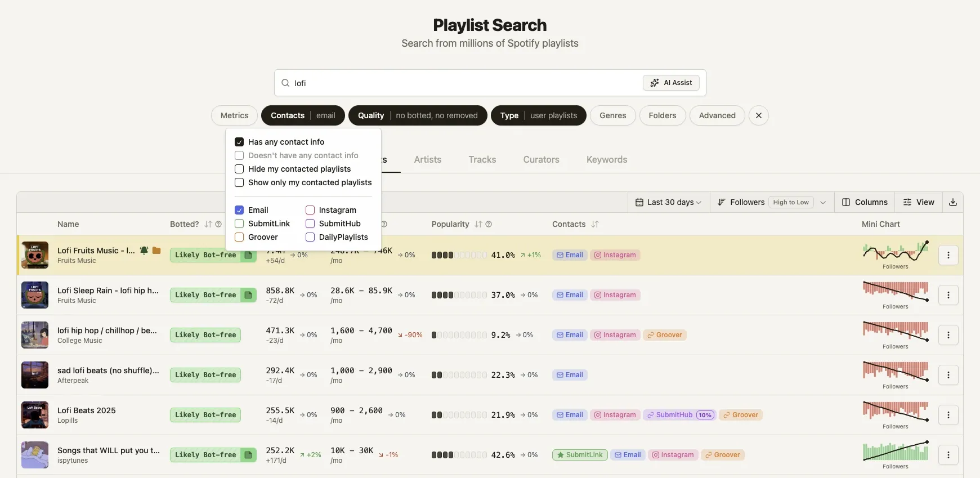Click popularity bar for Lofi Sleep Rain
The width and height of the screenshot is (980, 478).
coord(459,295)
